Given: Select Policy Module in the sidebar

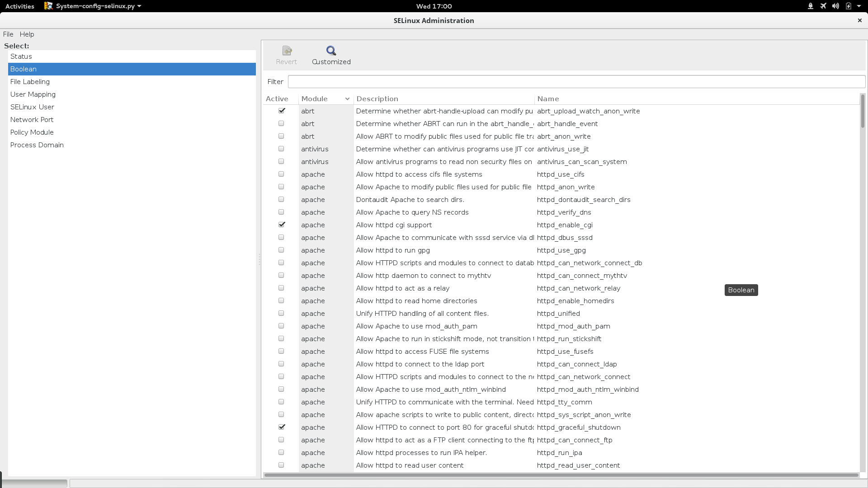Looking at the screenshot, I should [x=32, y=132].
